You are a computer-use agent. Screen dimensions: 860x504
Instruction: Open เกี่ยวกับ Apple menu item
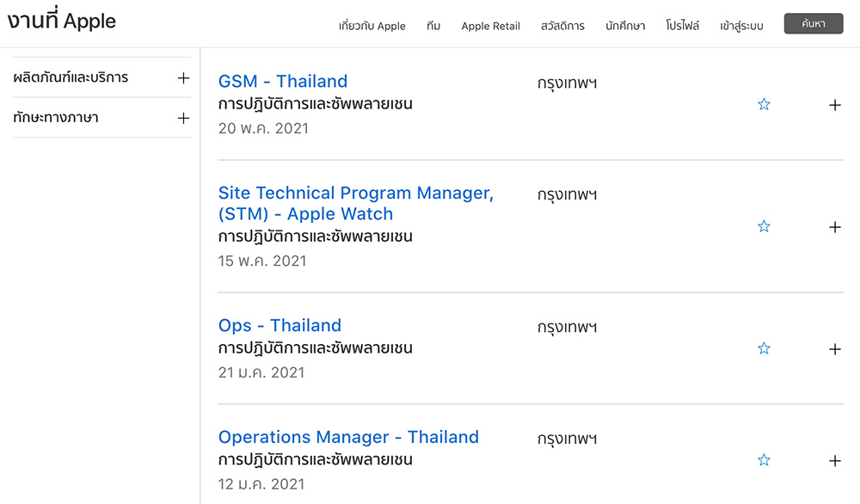pos(372,26)
